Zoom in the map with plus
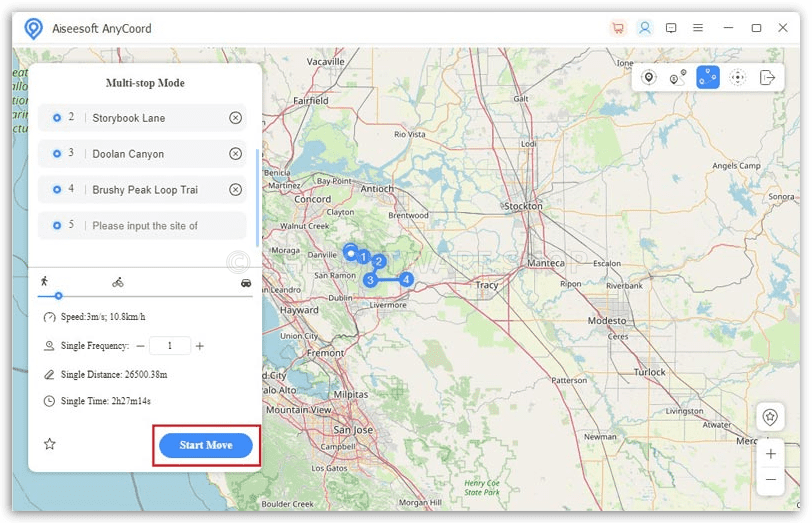 (771, 454)
